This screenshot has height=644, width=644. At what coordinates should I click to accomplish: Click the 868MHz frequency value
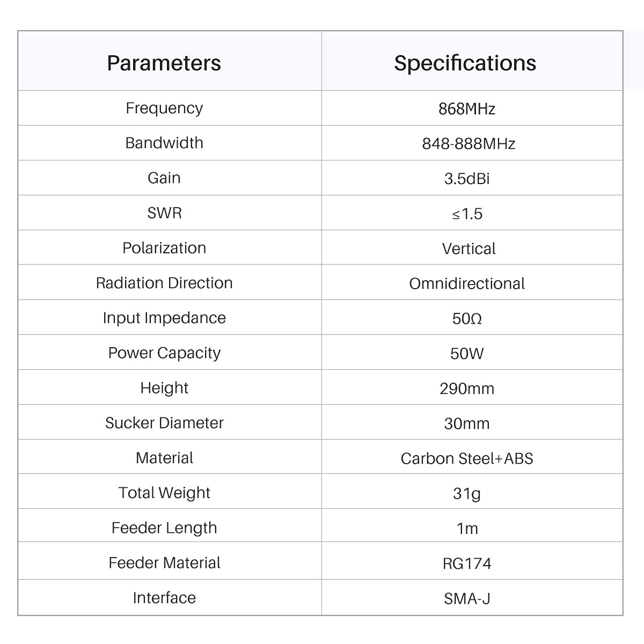click(x=467, y=109)
